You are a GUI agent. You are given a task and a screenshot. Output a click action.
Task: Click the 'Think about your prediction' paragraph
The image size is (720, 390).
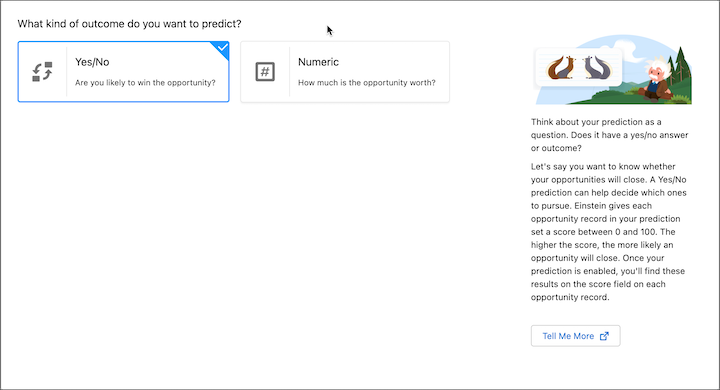609,135
